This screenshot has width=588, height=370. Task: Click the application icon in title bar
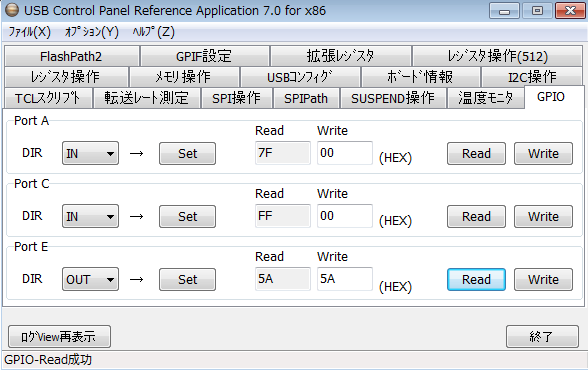12,10
